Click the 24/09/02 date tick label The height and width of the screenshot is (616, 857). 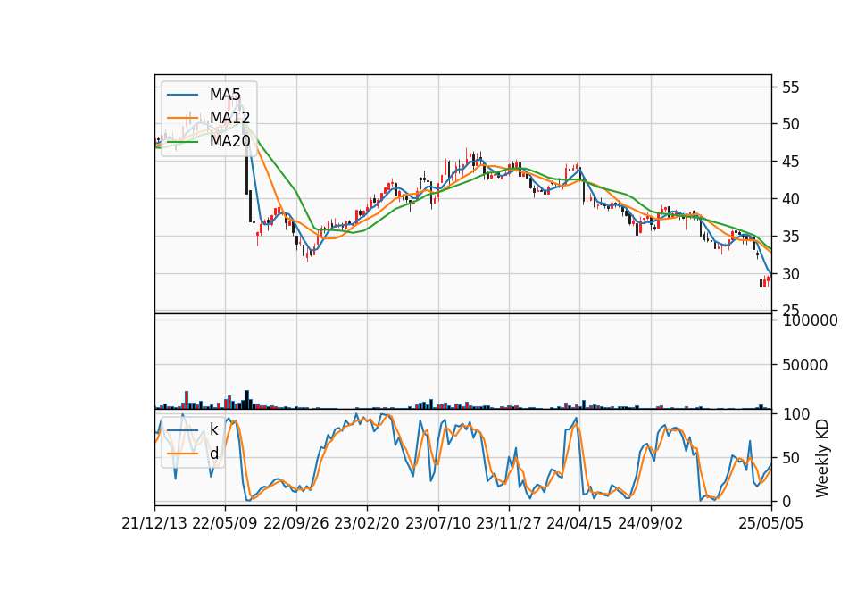[651, 523]
